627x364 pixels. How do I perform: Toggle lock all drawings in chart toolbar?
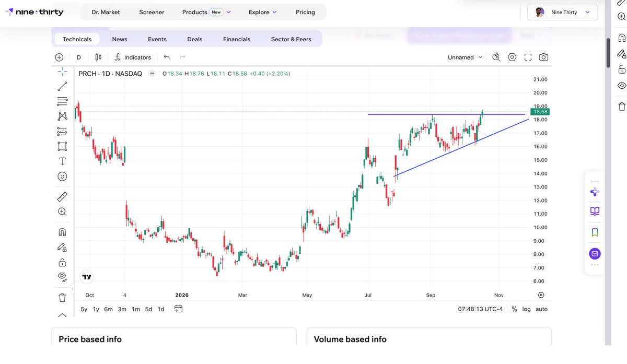click(62, 262)
